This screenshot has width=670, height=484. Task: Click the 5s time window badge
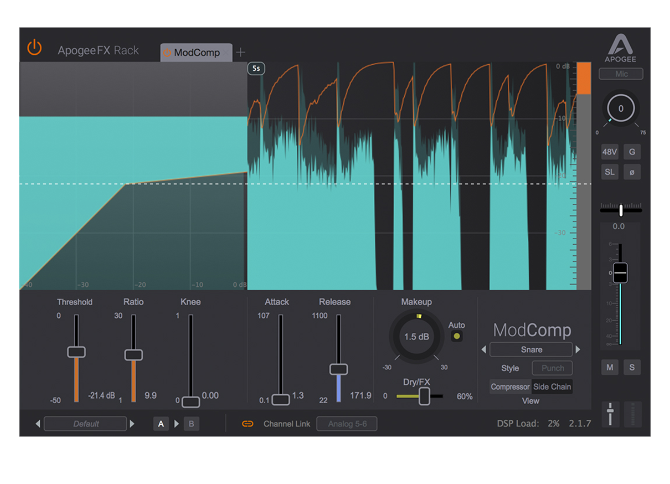coord(256,68)
